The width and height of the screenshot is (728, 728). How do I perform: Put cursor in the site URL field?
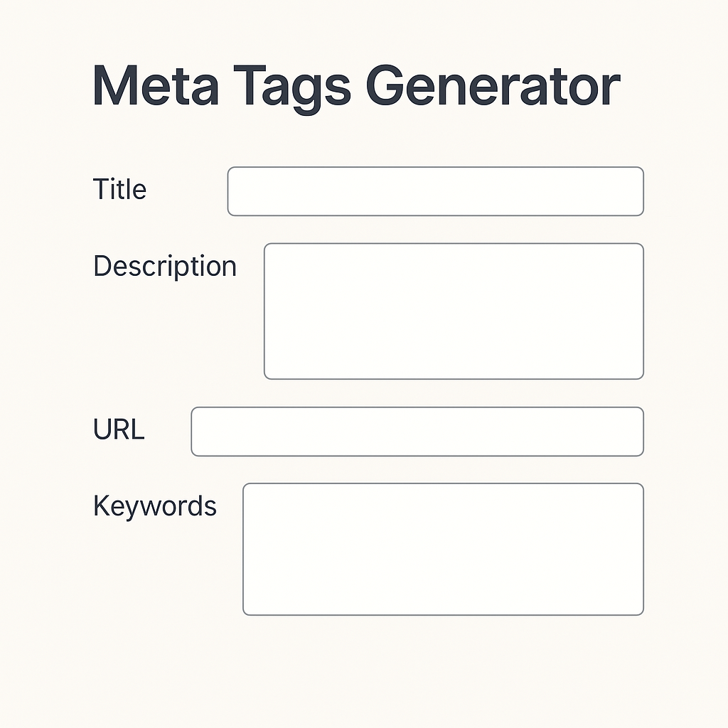tap(417, 432)
